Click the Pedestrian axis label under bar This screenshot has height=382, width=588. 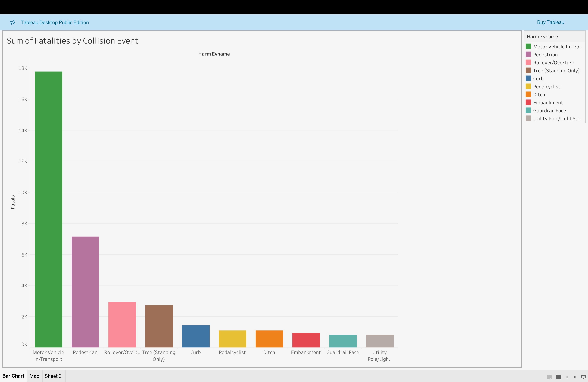coord(85,352)
